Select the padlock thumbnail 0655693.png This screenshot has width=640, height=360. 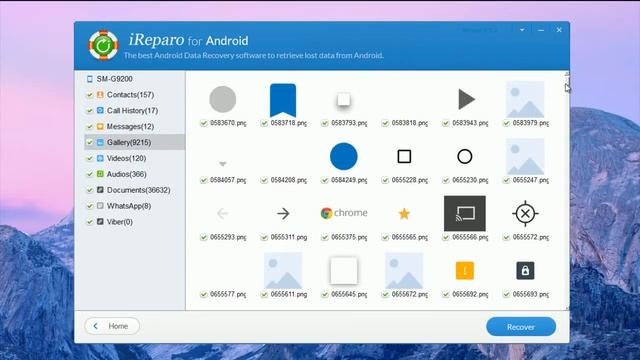pos(525,271)
